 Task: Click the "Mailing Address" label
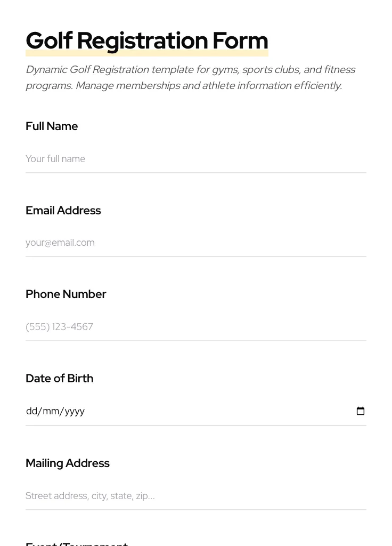(67, 463)
